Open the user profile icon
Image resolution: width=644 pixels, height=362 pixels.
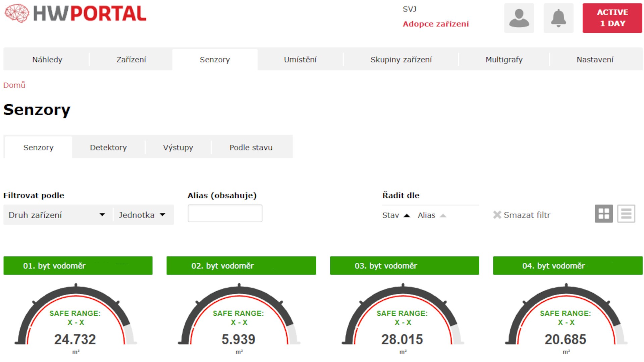click(x=519, y=18)
